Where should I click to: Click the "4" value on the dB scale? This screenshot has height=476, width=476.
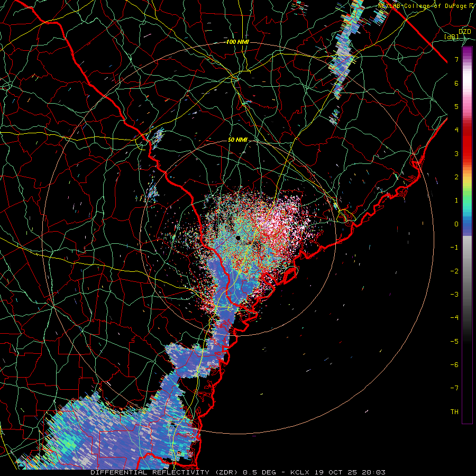click(456, 130)
